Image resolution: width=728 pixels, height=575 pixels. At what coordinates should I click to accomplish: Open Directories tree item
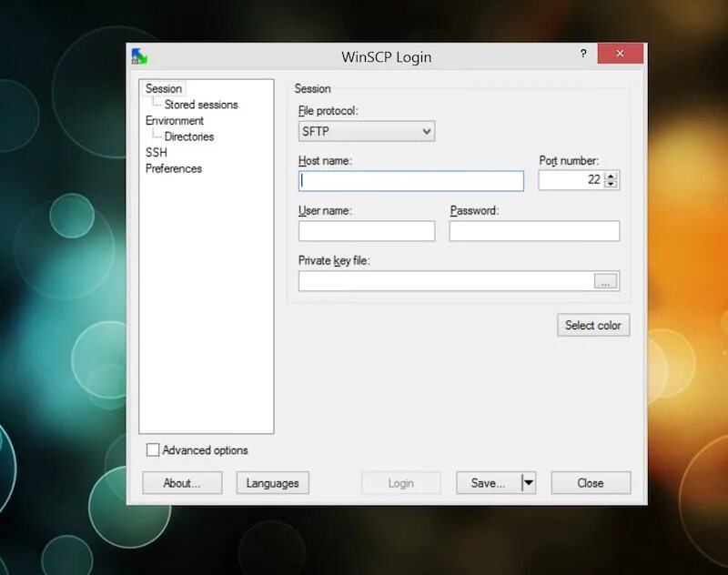click(x=189, y=136)
